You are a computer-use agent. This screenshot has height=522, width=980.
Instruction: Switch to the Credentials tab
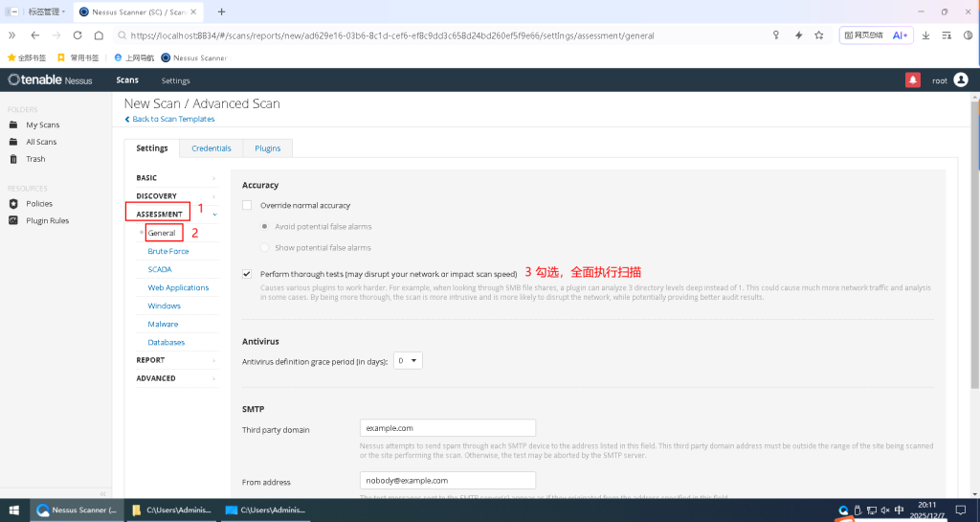tap(211, 148)
